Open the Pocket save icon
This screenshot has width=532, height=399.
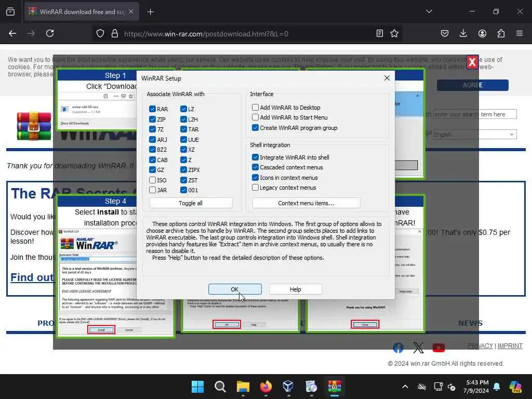[445, 33]
